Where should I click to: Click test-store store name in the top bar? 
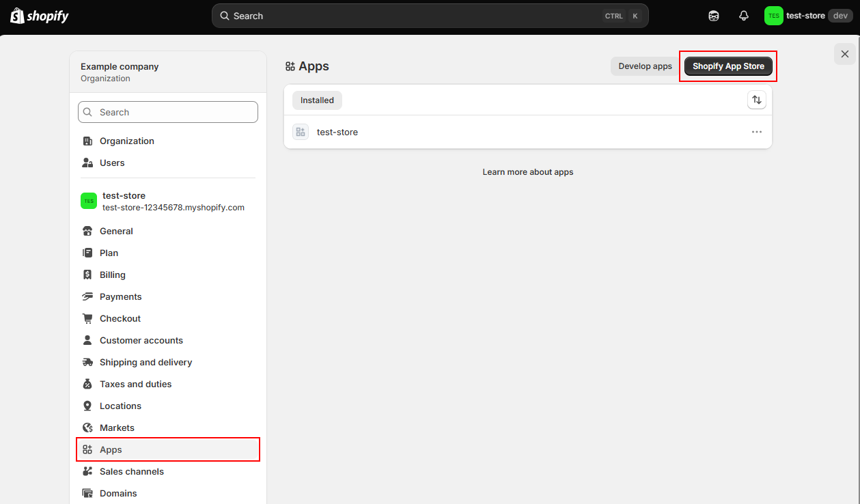805,16
